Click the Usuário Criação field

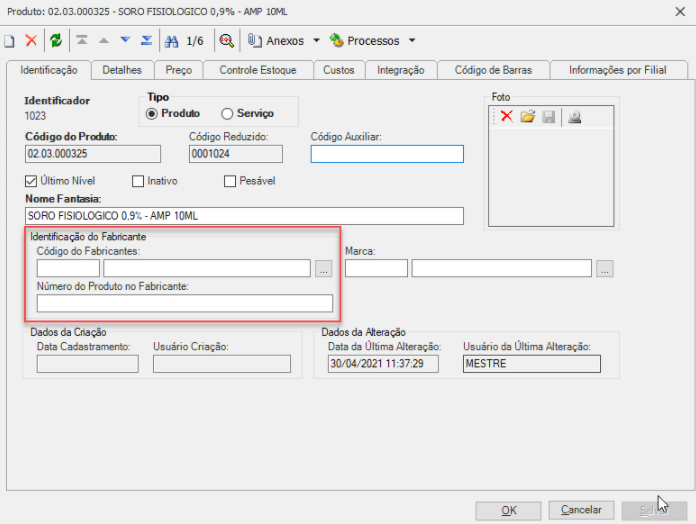point(222,364)
